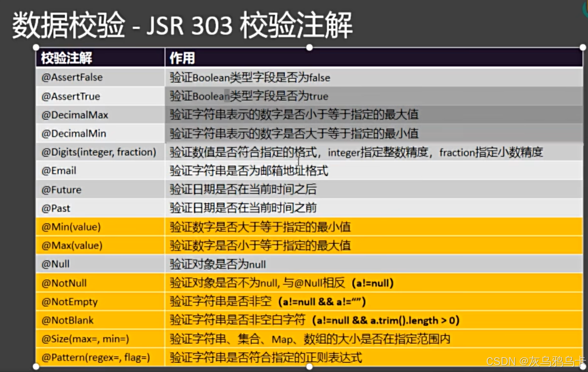Select the @Future validation row
The width and height of the screenshot is (588, 372).
click(x=62, y=189)
